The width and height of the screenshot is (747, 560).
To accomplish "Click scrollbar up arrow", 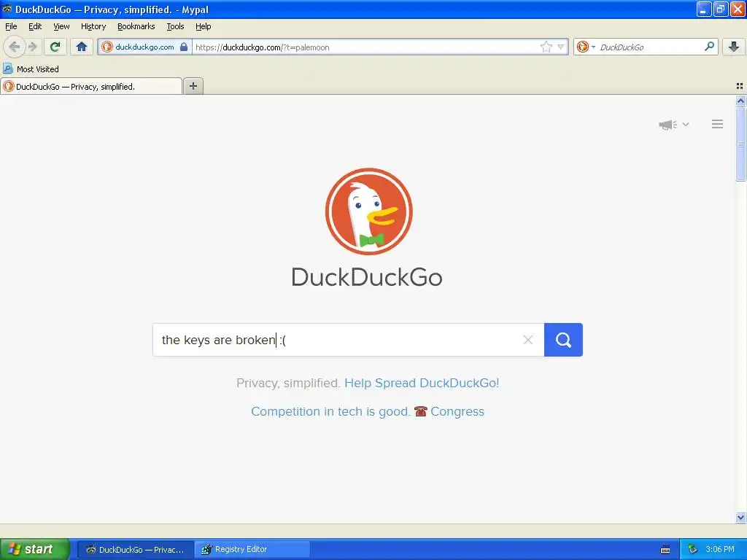I will [x=740, y=101].
